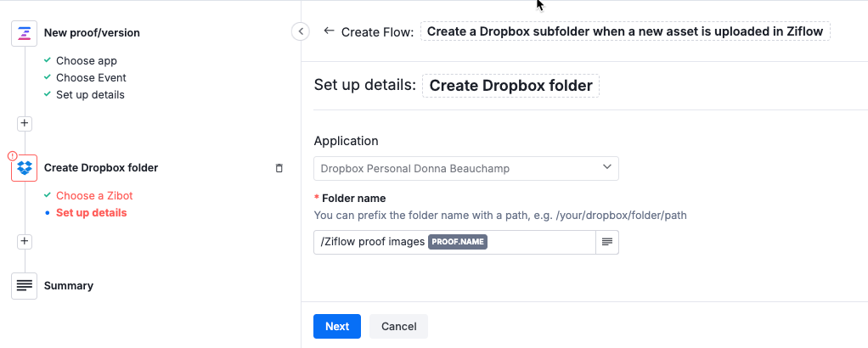The width and height of the screenshot is (868, 348).
Task: Edit the flow name title field
Action: (x=625, y=31)
